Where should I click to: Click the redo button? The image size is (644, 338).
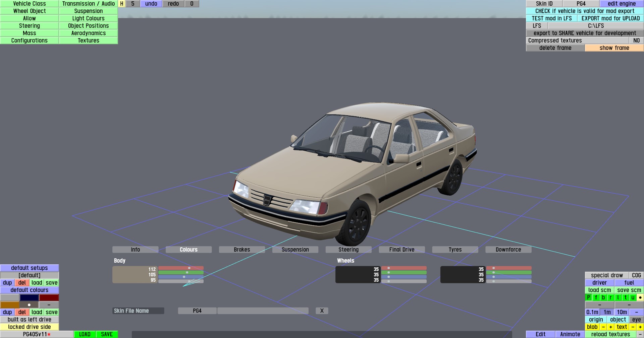pos(173,4)
